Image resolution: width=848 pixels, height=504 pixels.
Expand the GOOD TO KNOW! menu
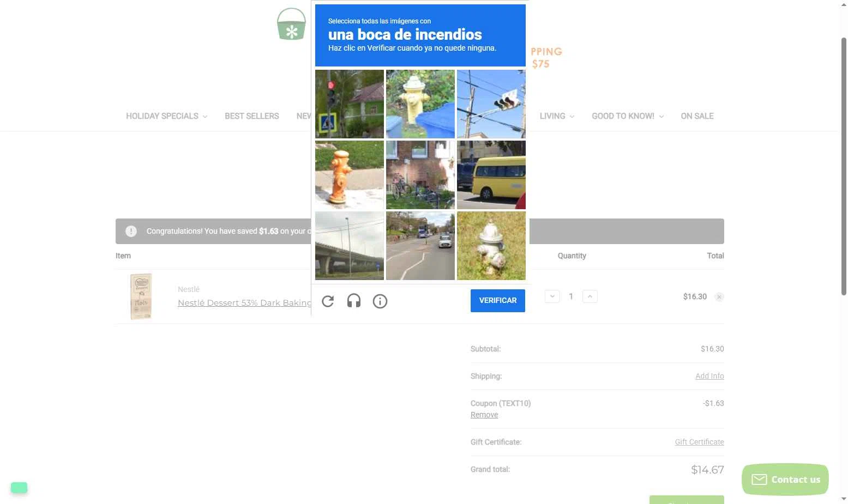point(628,116)
